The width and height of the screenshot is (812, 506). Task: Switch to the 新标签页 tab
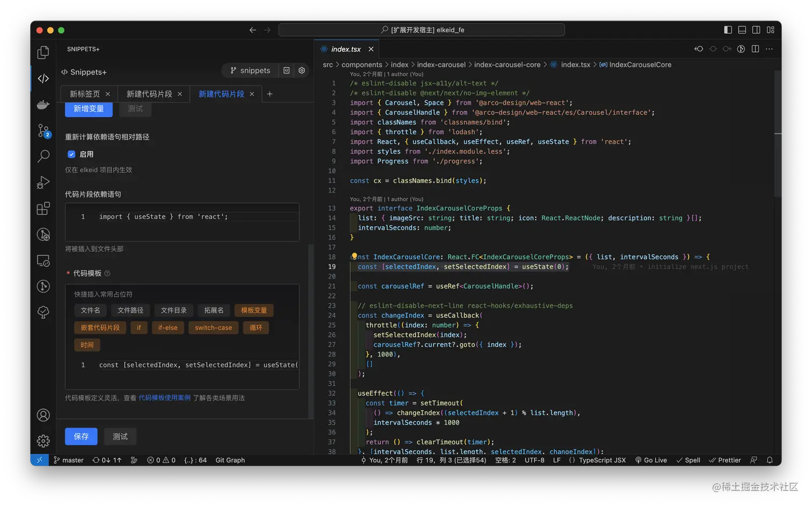click(85, 94)
